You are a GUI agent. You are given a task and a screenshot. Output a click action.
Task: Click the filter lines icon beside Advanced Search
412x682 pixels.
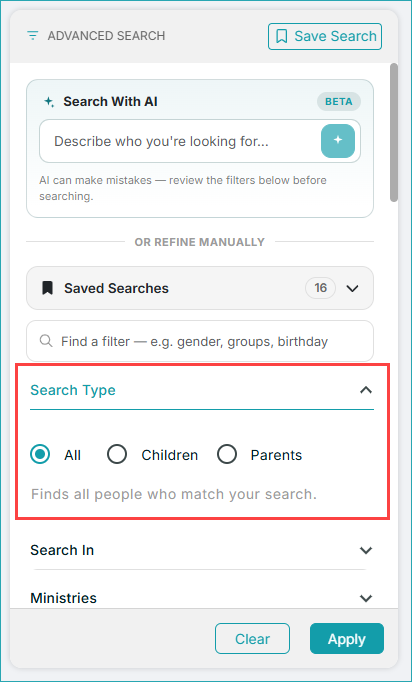coord(33,36)
